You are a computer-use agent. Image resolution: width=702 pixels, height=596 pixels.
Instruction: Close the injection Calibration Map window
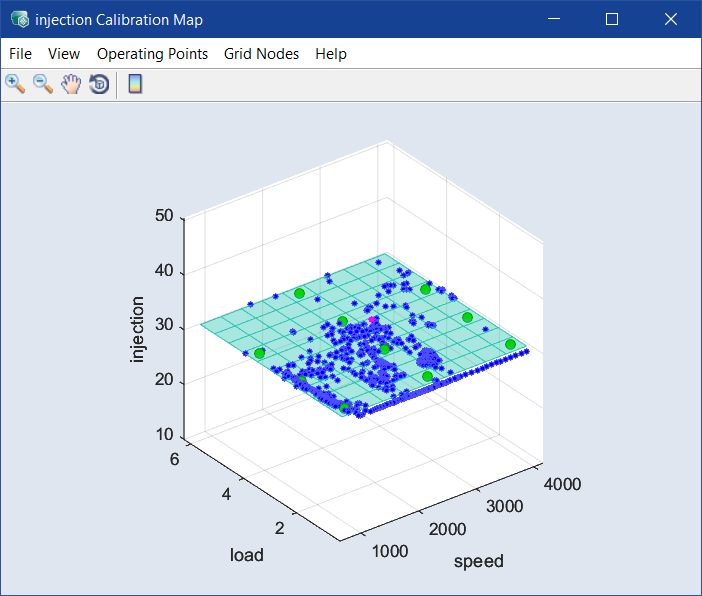point(671,19)
